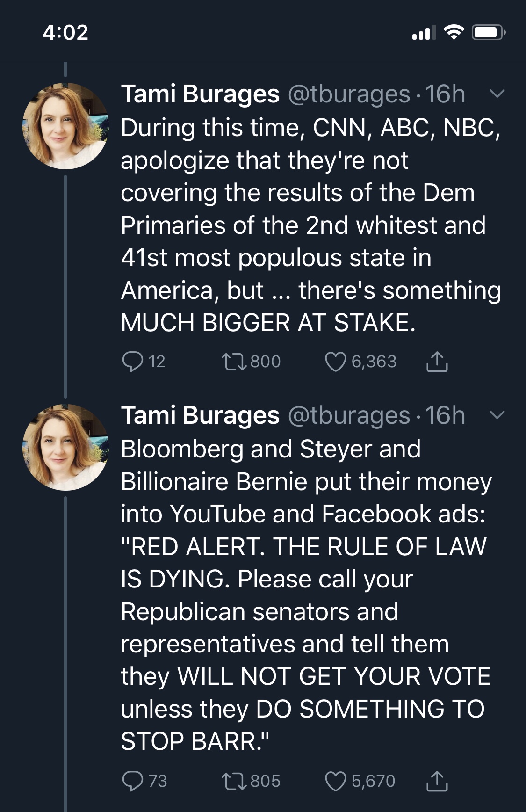Tap the 16h timestamp on first tweet
The width and height of the screenshot is (526, 812).
point(445,94)
